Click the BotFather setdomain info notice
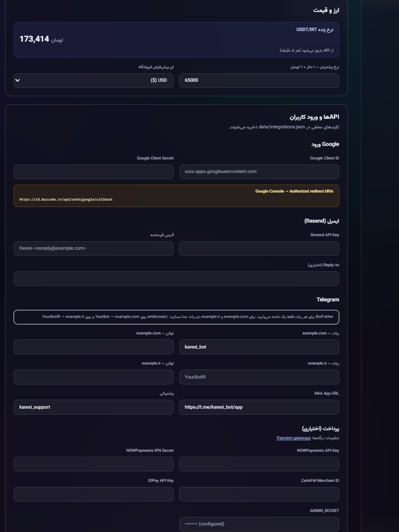 (x=176, y=317)
